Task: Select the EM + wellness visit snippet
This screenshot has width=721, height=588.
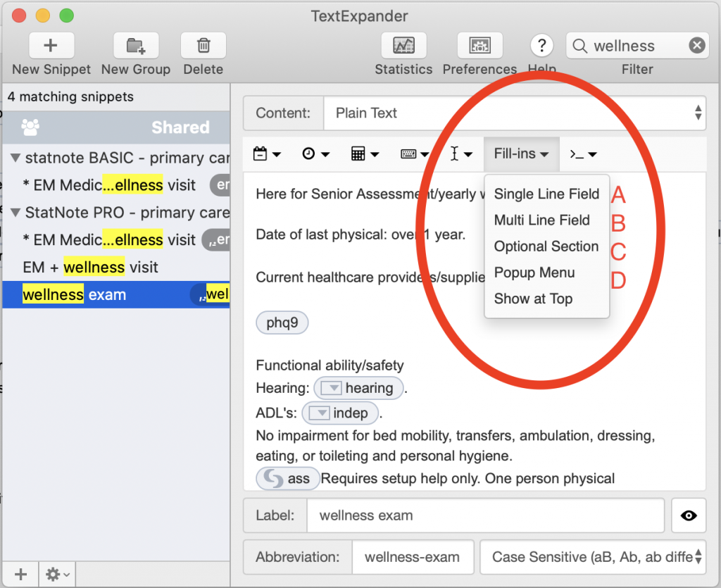Action: [116, 267]
